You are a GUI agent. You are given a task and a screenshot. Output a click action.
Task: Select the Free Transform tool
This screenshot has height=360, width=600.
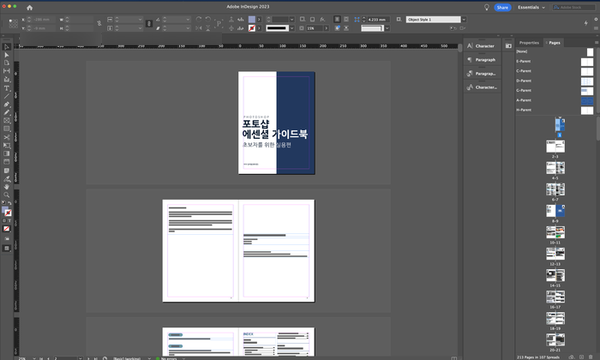[7, 145]
